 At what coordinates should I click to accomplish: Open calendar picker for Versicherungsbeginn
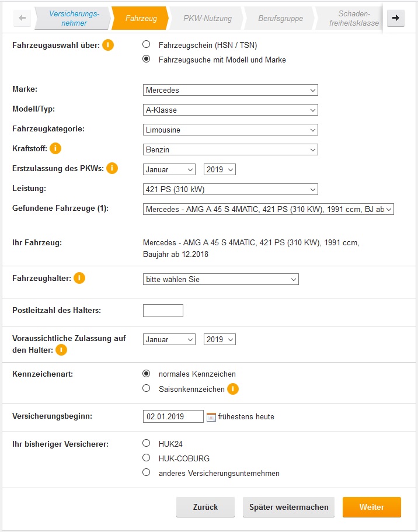coord(211,417)
